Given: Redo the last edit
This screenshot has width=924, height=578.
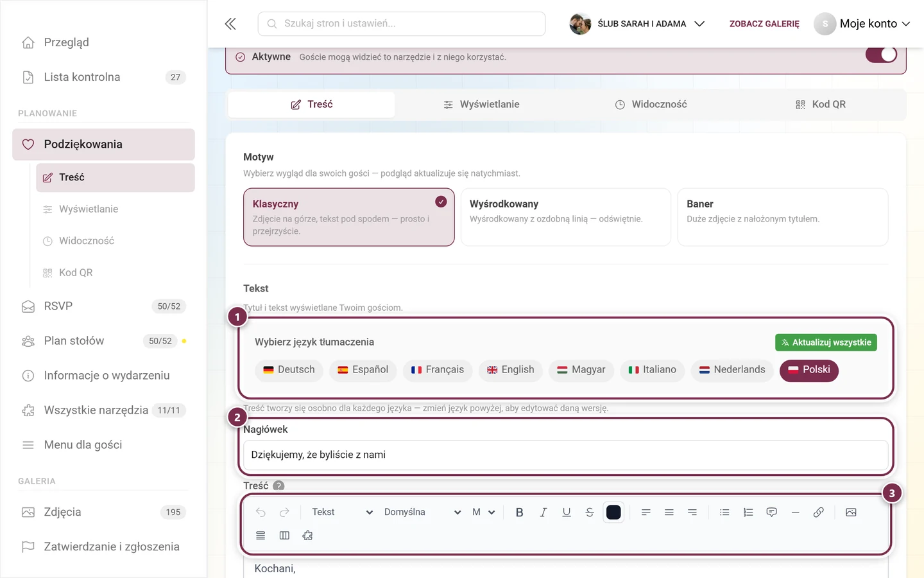Looking at the screenshot, I should coord(284,512).
